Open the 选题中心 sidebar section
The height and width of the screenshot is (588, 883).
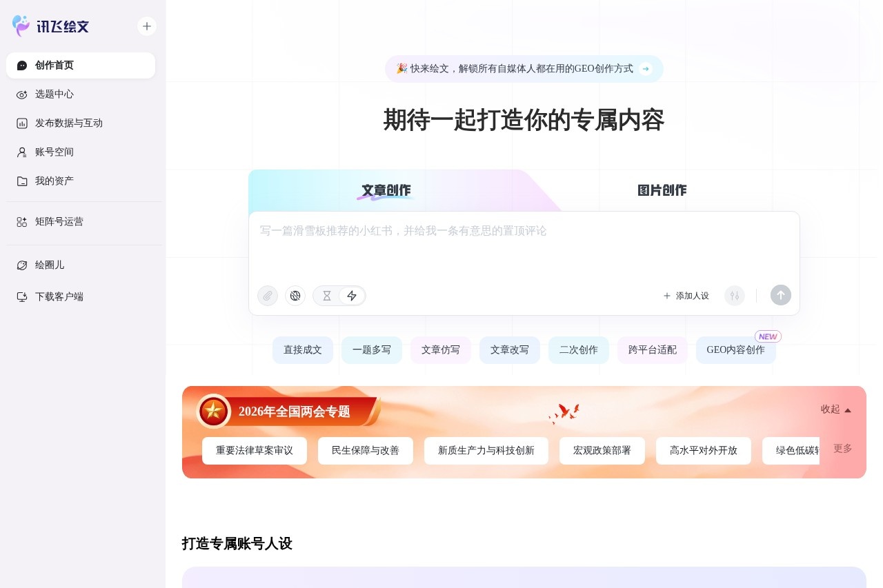pyautogui.click(x=55, y=94)
